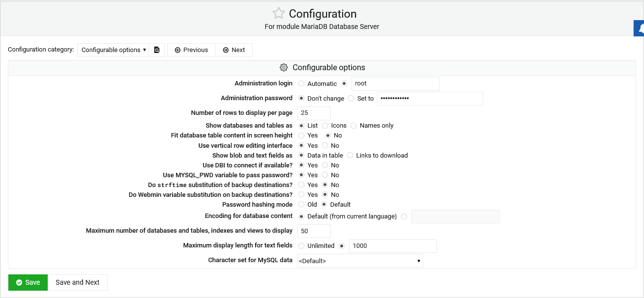Click 'For module MariaDB Database Server' subtitle
Image resolution: width=644 pixels, height=298 pixels.
[322, 27]
